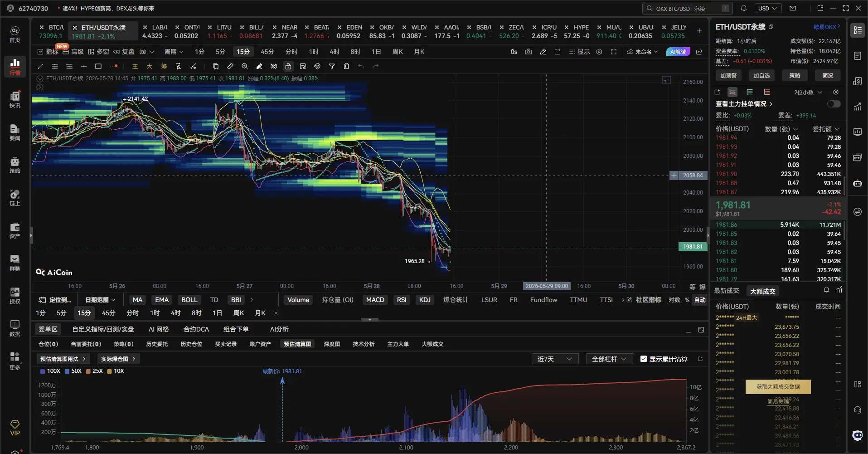Delete drawings with the trash icon
Image resolution: width=868 pixels, height=454 pixels.
(x=346, y=66)
